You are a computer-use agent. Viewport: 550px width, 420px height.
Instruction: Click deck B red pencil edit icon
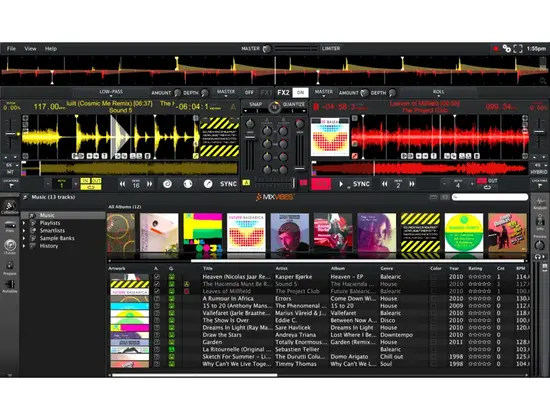pos(355,155)
